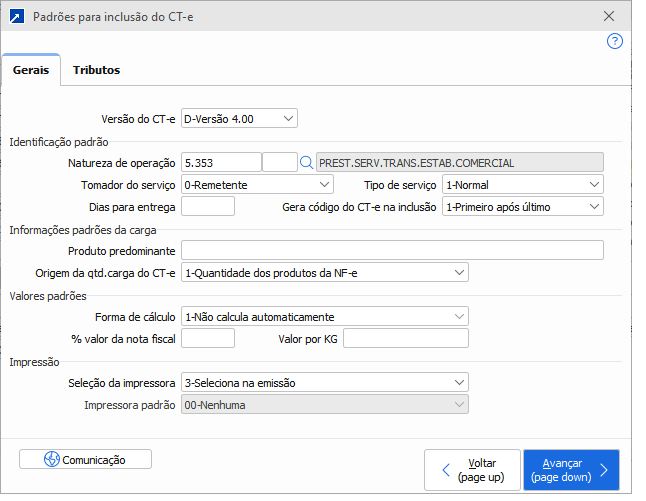The width and height of the screenshot is (646, 501).
Task: Click the Natureza de operação code field
Action: point(220,162)
